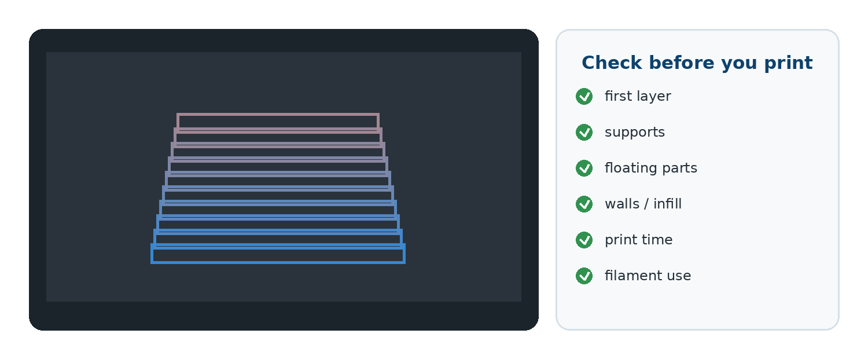Click the green checkmark beside supports

coord(584,133)
